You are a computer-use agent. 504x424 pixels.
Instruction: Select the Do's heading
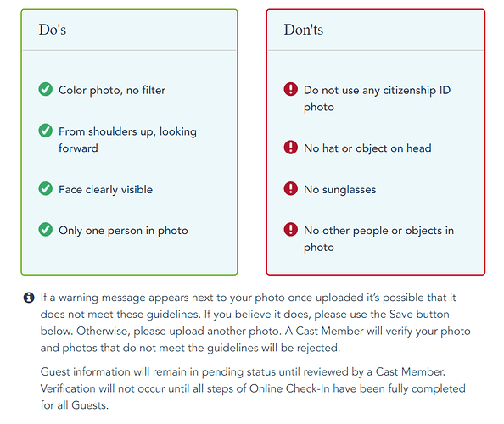53,30
